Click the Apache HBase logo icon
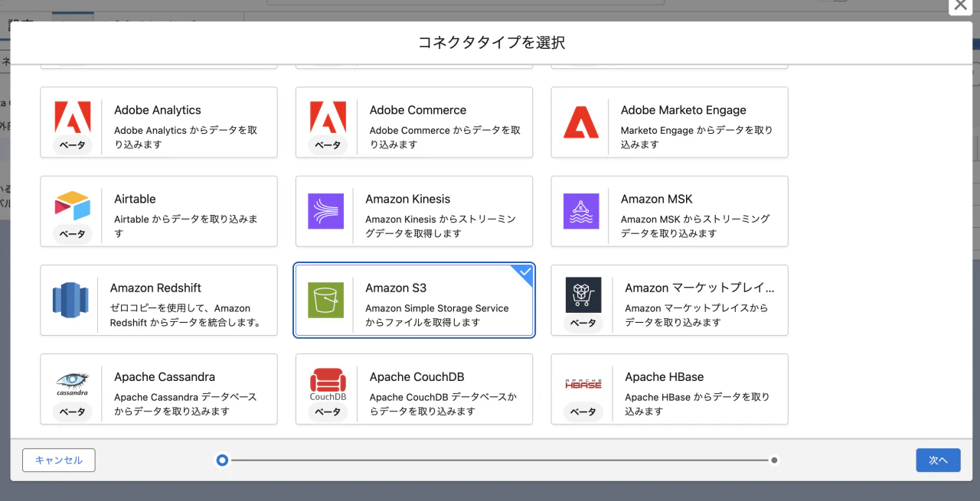Screen dimensions: 980x501 583,384
